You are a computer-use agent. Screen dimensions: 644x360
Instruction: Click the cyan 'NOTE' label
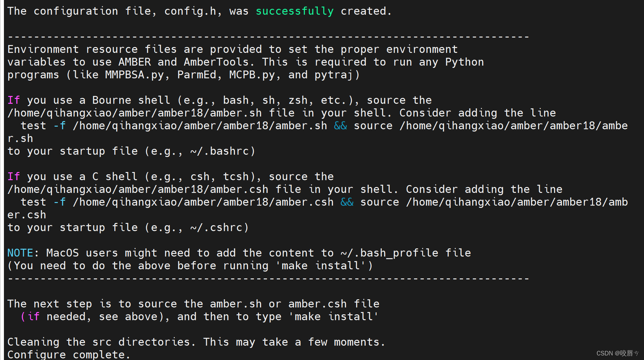click(x=20, y=253)
